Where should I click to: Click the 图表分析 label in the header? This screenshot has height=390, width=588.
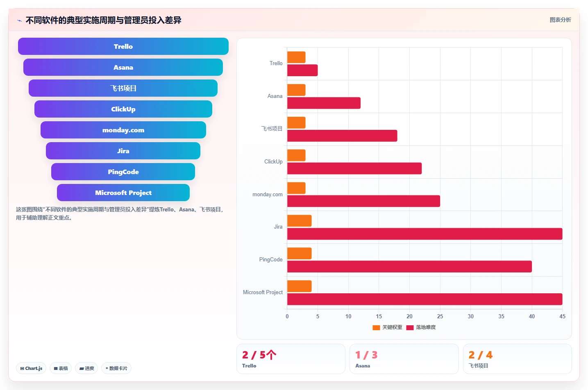[x=560, y=20]
